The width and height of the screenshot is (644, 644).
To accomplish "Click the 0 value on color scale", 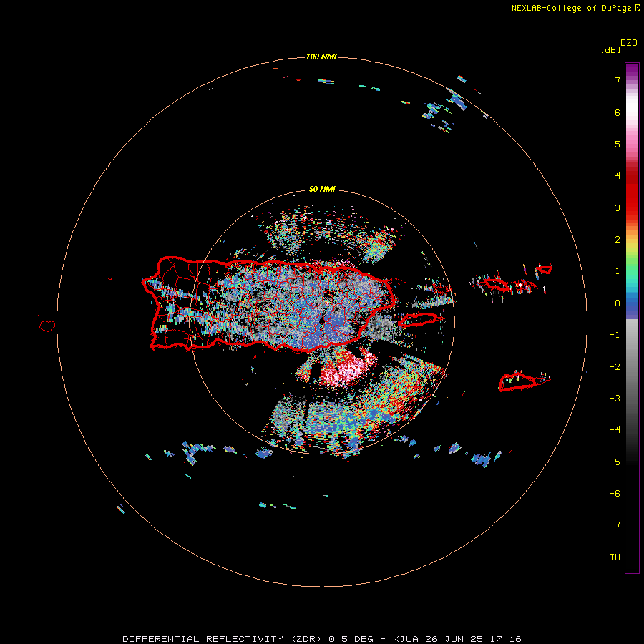I will 618,303.
